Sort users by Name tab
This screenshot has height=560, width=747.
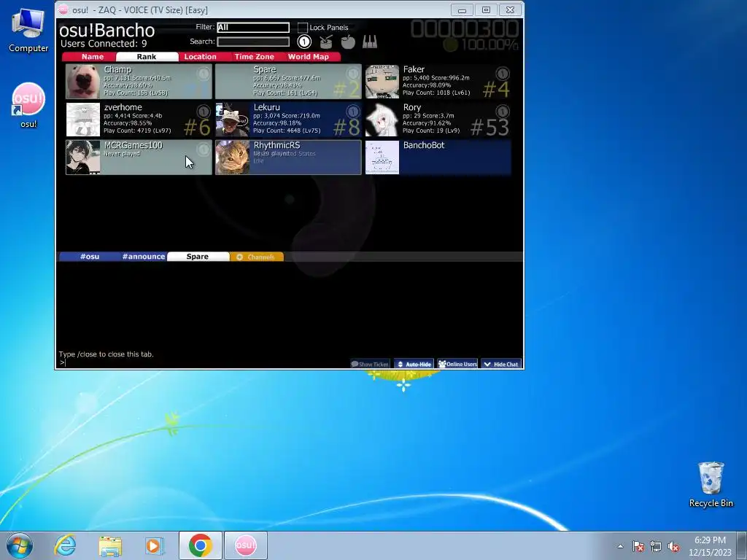[x=92, y=57]
